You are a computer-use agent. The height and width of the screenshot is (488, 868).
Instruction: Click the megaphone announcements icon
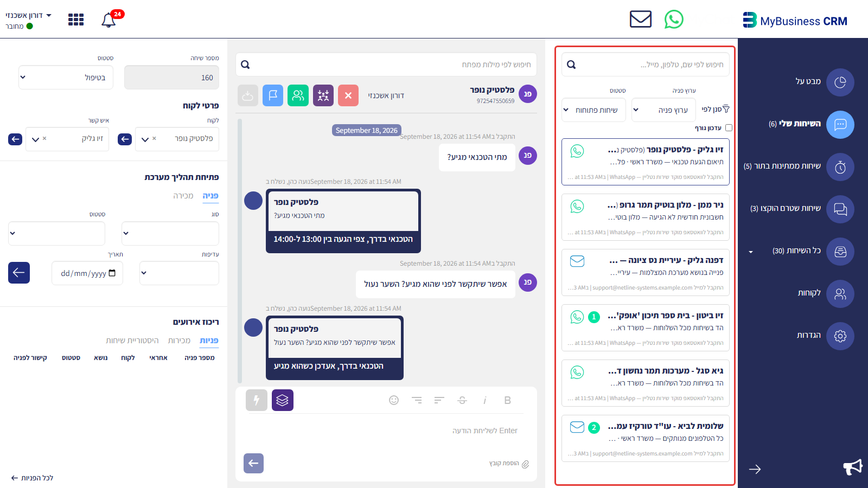pos(853,467)
